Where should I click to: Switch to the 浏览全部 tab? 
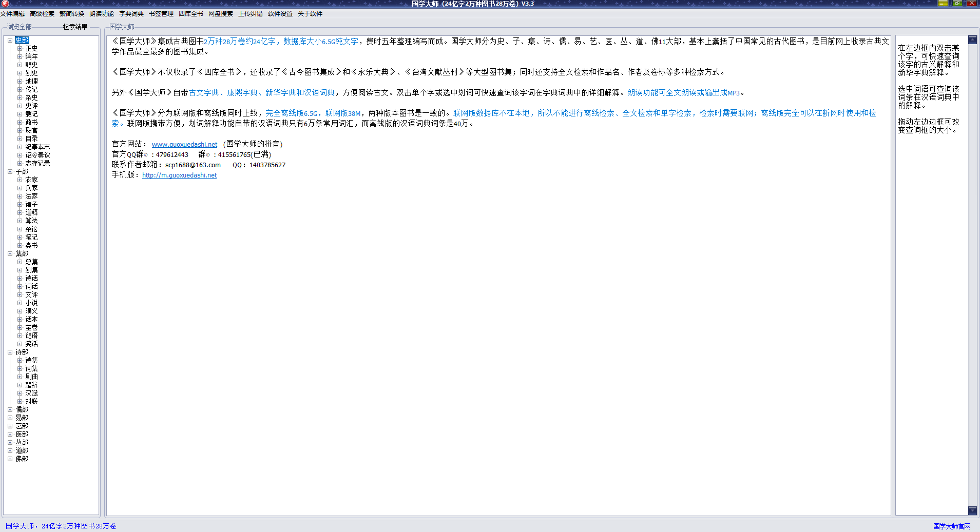point(20,27)
